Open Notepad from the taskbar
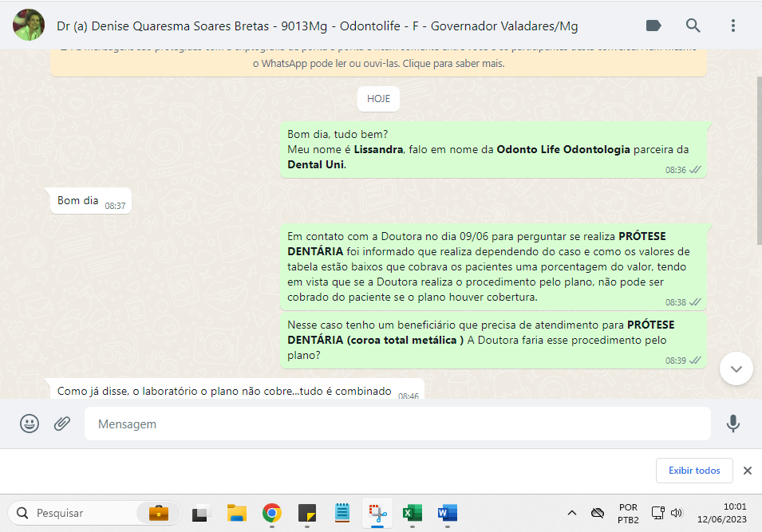Viewport: 762px width, 532px height. point(342,513)
